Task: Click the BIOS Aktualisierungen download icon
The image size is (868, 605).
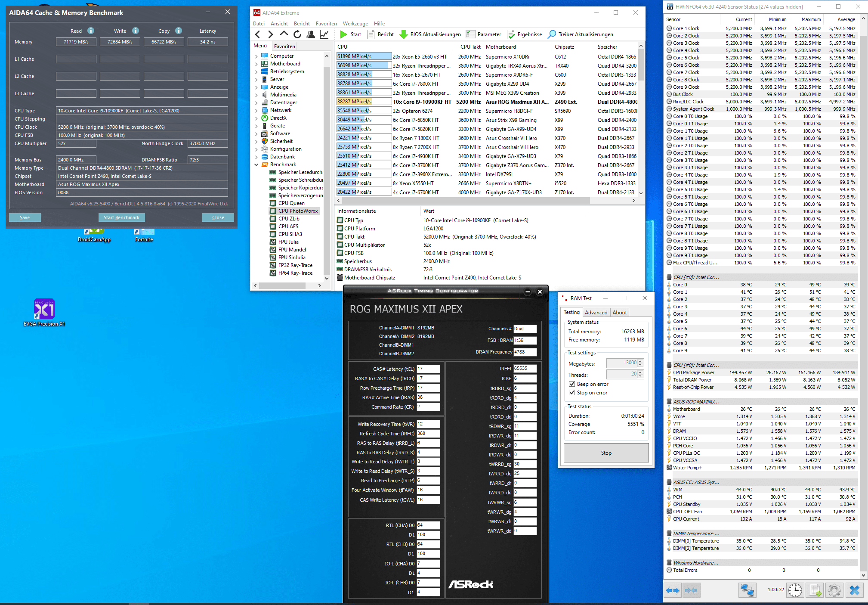Action: 404,34
